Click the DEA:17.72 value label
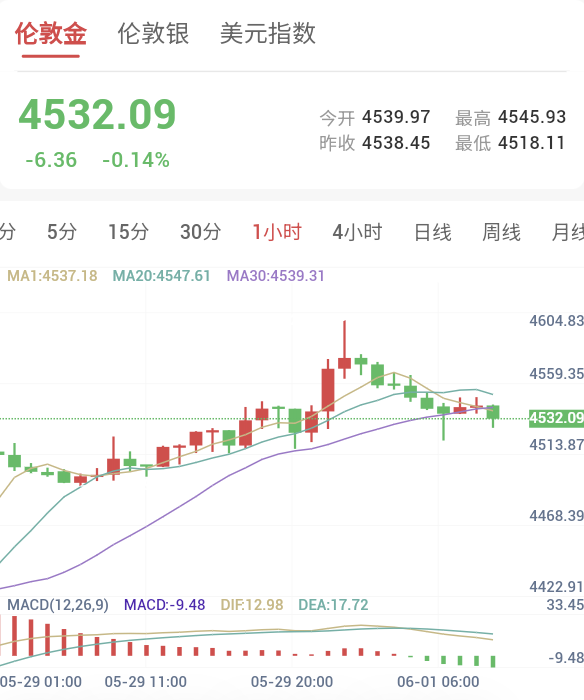The height and width of the screenshot is (700, 584). tap(333, 605)
